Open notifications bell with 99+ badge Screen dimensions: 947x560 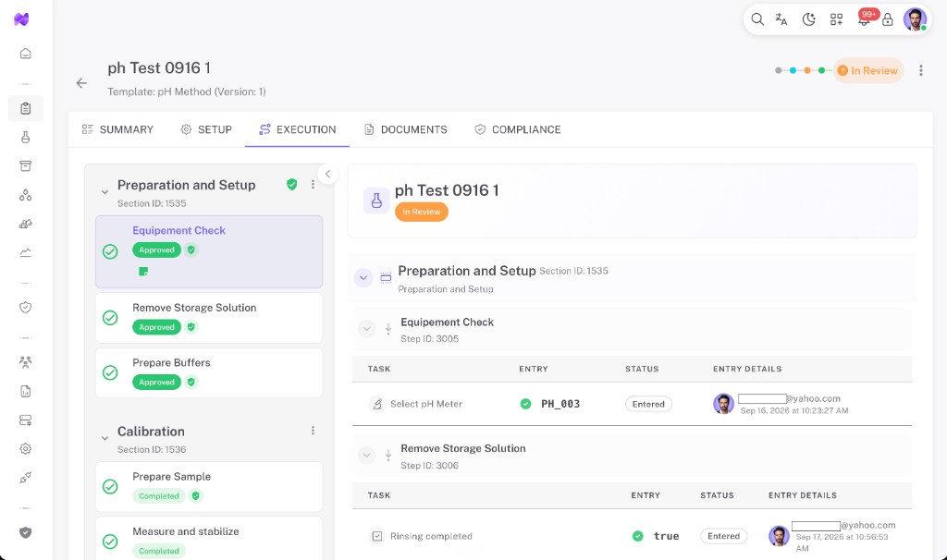tap(865, 19)
